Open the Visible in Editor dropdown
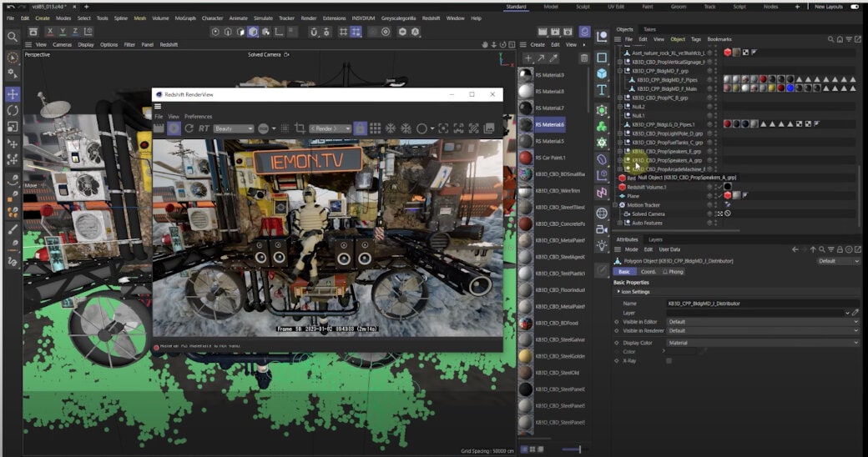 coord(764,321)
